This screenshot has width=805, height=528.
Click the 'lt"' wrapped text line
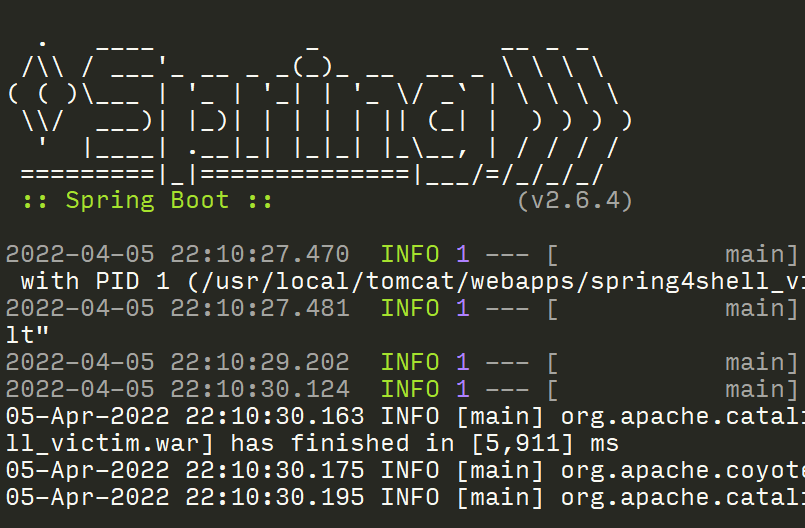tap(27, 335)
